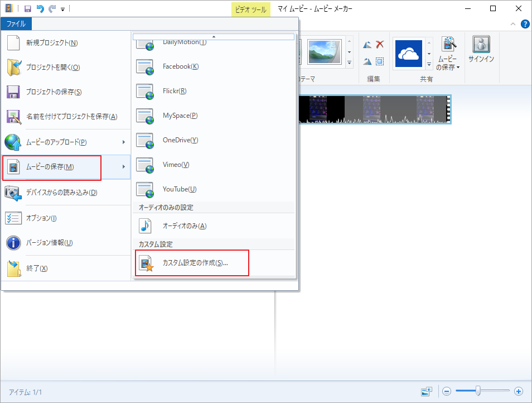The height and width of the screenshot is (403, 532).
Task: Zoom out with the minus button
Action: coord(447,391)
